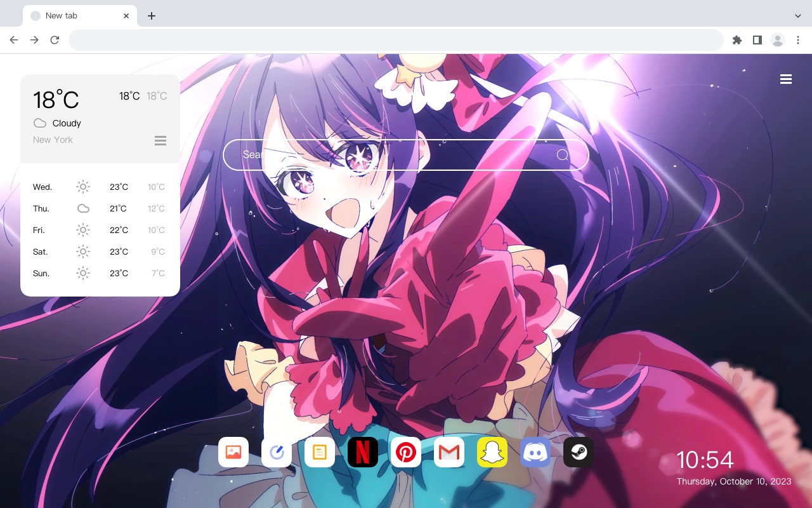Open the Discord shortcut
This screenshot has height=508, width=812.
tap(535, 452)
